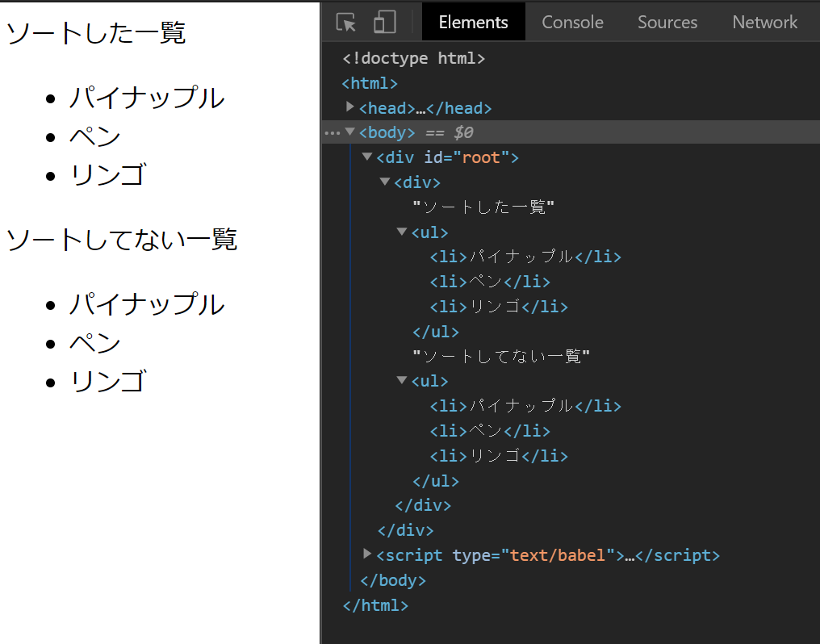Click パイナップル in the sorted page list

coord(147,98)
